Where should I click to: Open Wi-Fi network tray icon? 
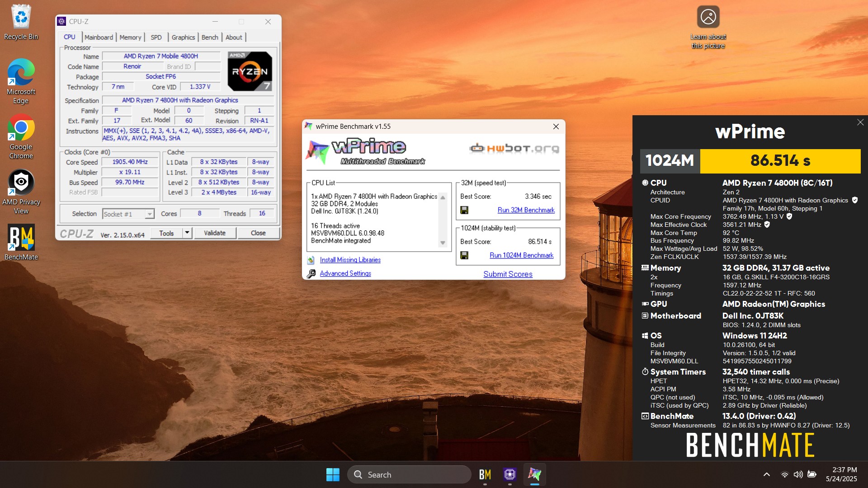(x=785, y=474)
